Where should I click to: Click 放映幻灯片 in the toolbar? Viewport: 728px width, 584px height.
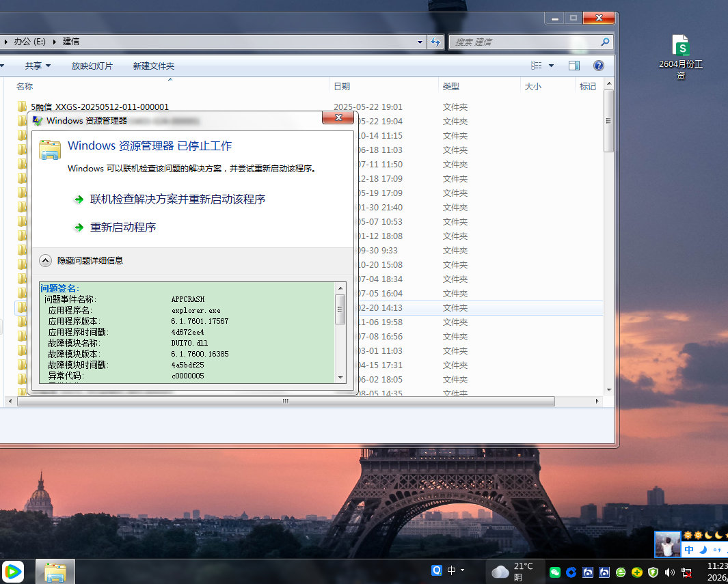(x=92, y=66)
